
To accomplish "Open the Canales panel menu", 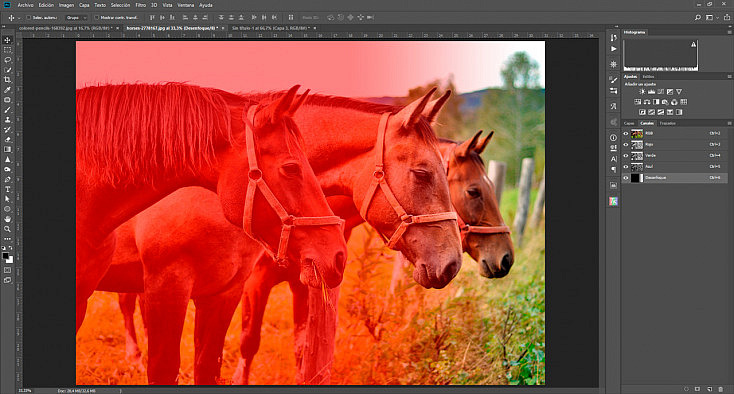I will (x=729, y=124).
